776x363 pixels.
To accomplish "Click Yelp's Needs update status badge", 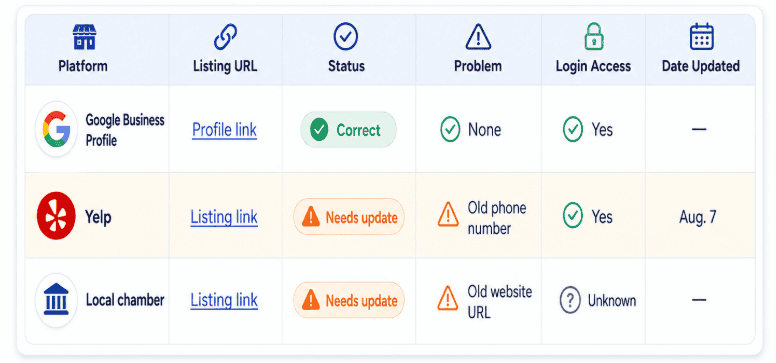I will pos(349,216).
